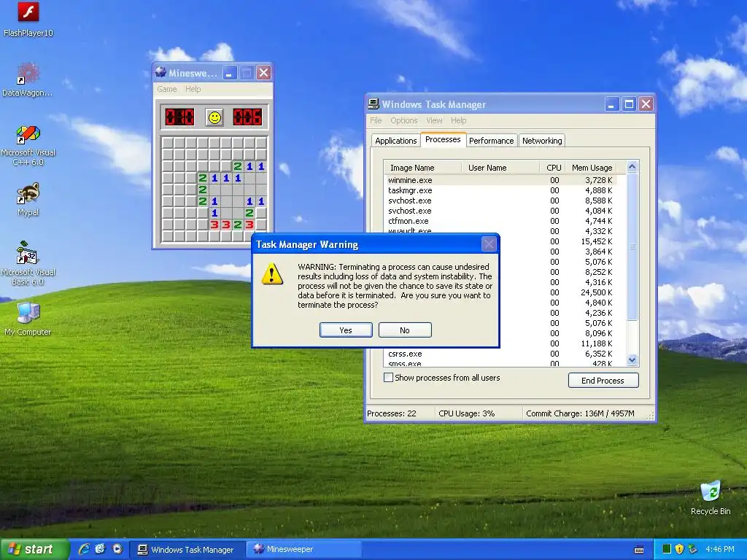Switch to the Networking tab
Screen dimensions: 747x560
pos(542,141)
